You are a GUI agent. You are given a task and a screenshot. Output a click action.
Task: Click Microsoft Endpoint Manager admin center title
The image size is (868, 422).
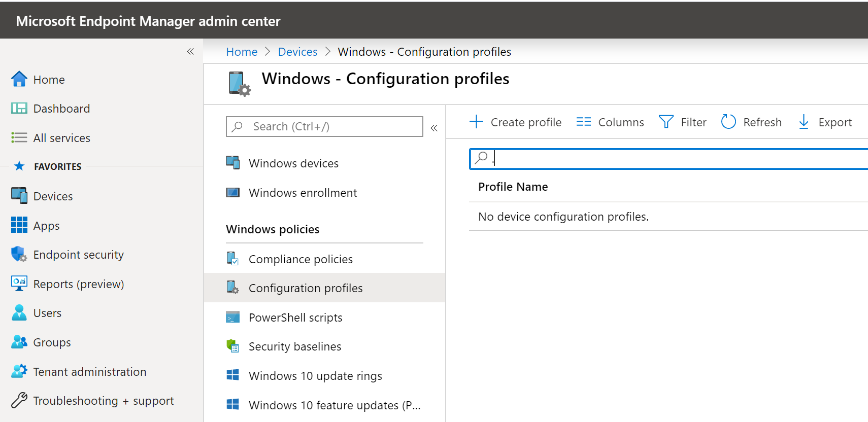[148, 21]
